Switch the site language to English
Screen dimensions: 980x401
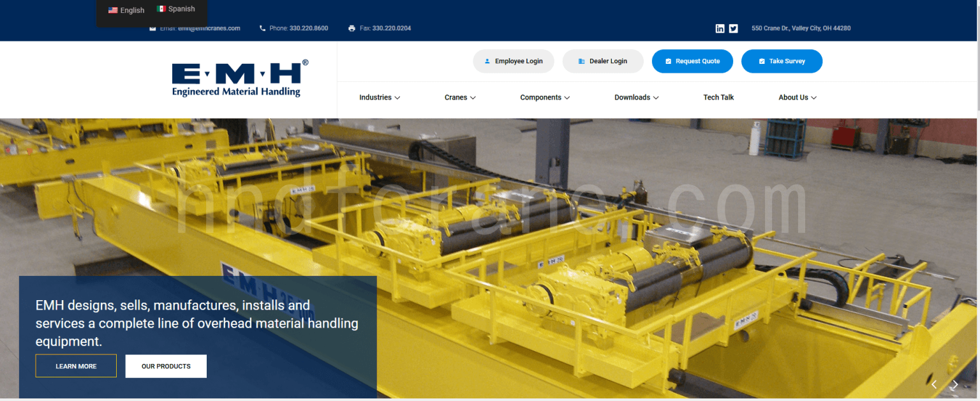tap(126, 10)
